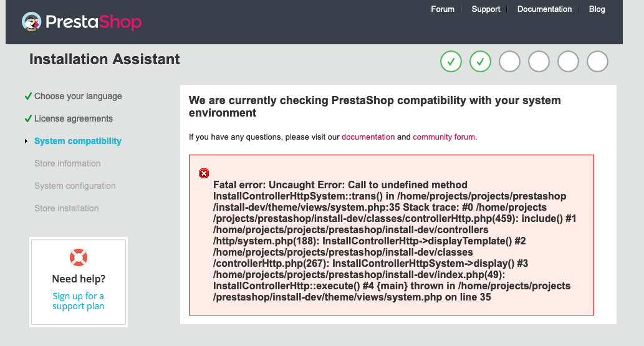Follow the pink documentation link

point(368,137)
